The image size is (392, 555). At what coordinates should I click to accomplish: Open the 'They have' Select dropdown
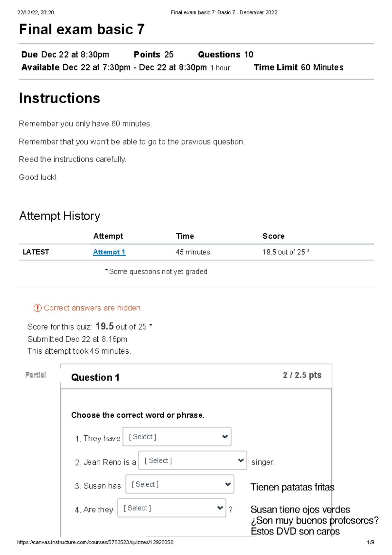coord(177,437)
